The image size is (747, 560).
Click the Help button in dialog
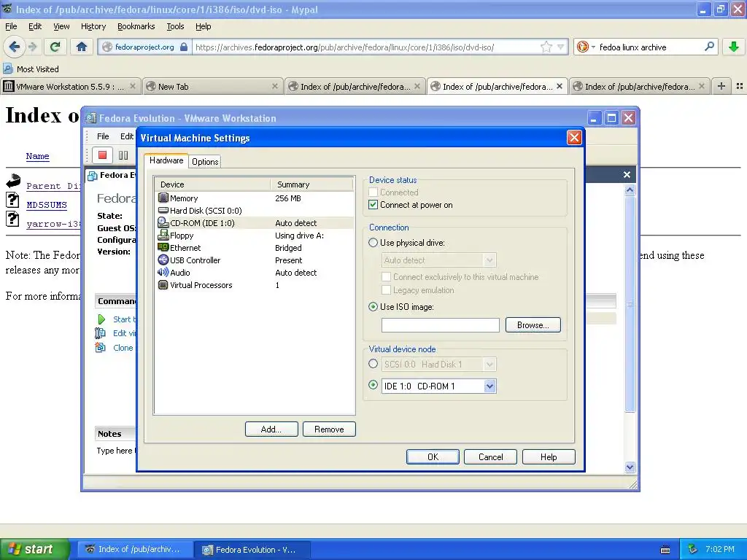pos(549,456)
